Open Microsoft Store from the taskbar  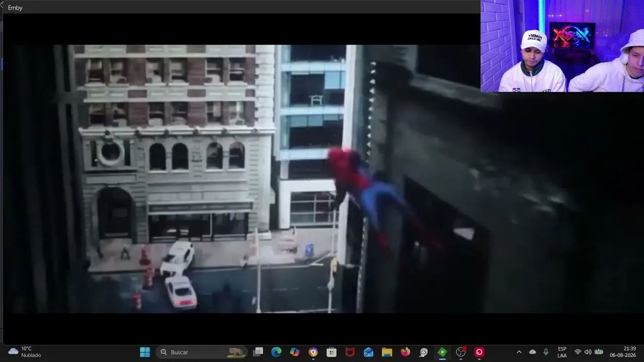coord(332,352)
